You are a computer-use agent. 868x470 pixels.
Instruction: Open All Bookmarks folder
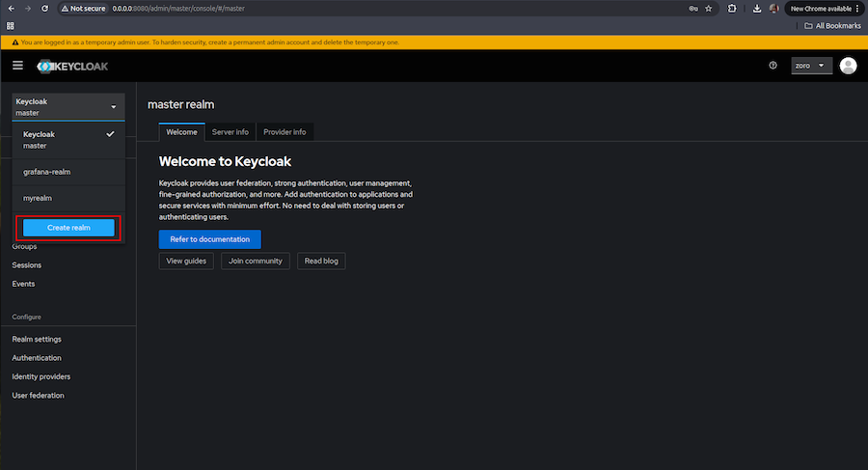(832, 25)
